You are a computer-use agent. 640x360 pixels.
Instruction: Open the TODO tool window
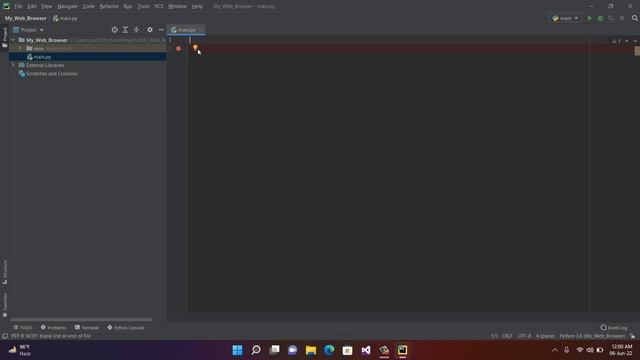(22, 328)
